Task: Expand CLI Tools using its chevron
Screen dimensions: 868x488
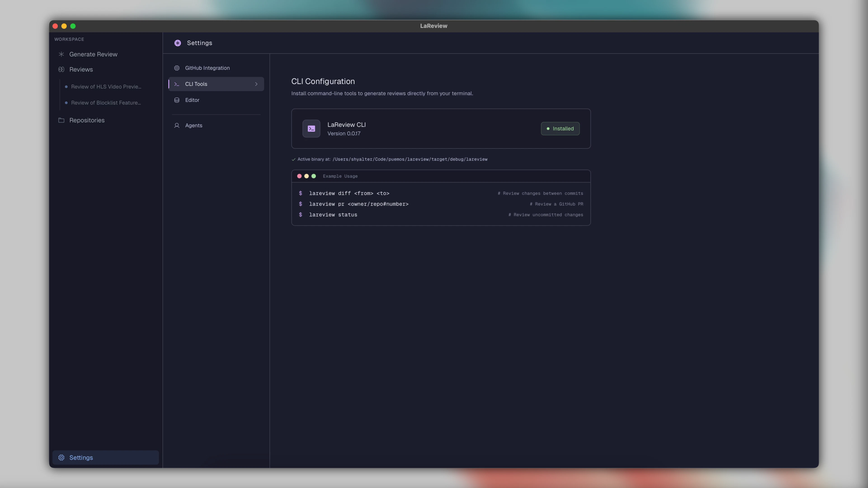Action: point(256,84)
